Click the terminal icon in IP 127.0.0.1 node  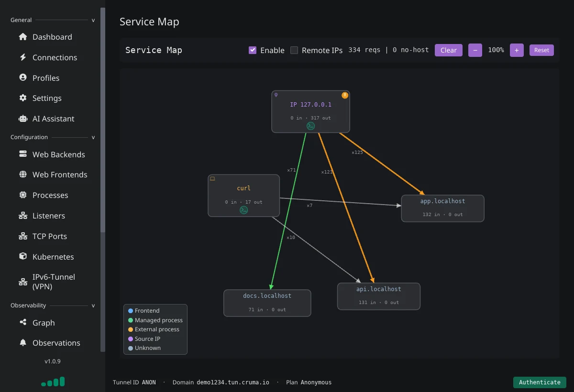[x=311, y=126]
